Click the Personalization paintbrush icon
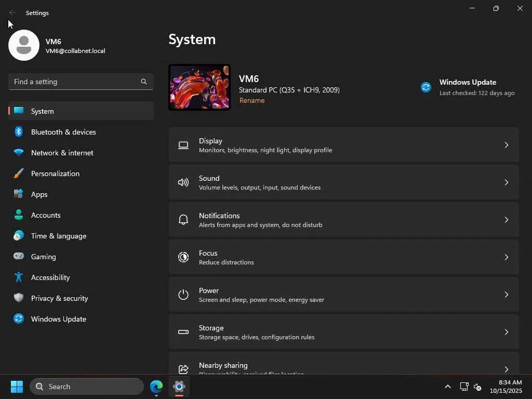The image size is (532, 399). pyautogui.click(x=19, y=174)
